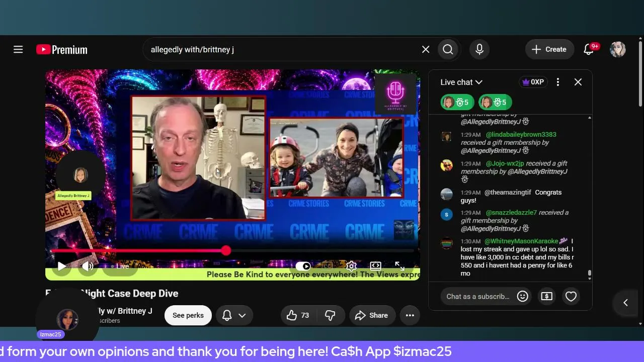Viewport: 644px width, 362px height.
Task: Open first gift membership chip in chat
Action: (457, 102)
